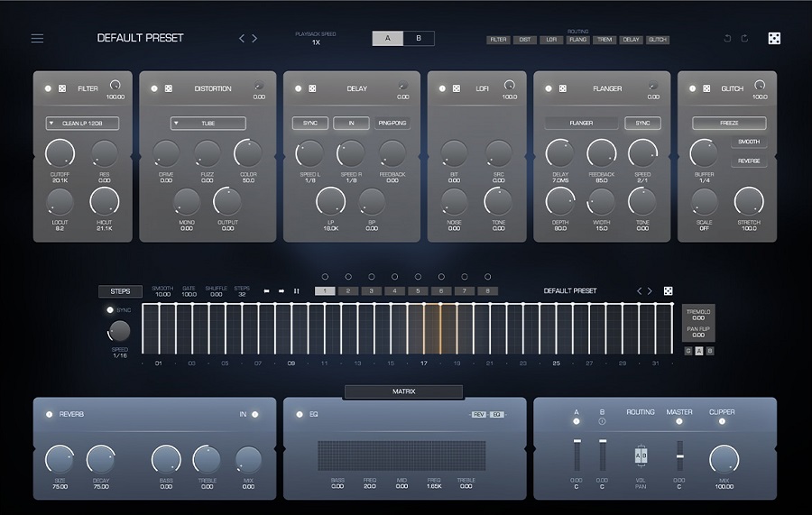Toggle the Reverb power switch
This screenshot has width=812, height=515.
[47, 414]
